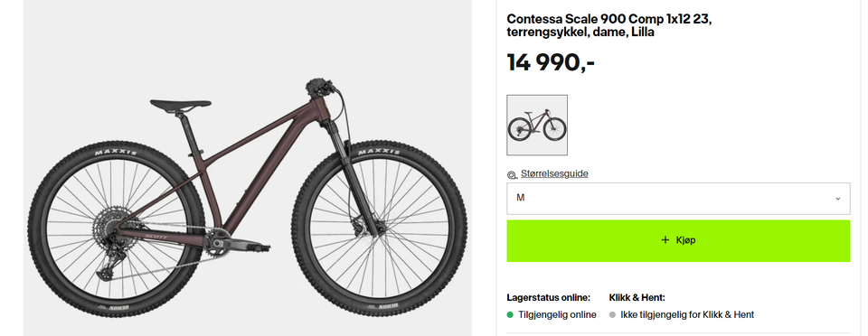Click the Contessa Scale 900 Comp product title

click(609, 25)
